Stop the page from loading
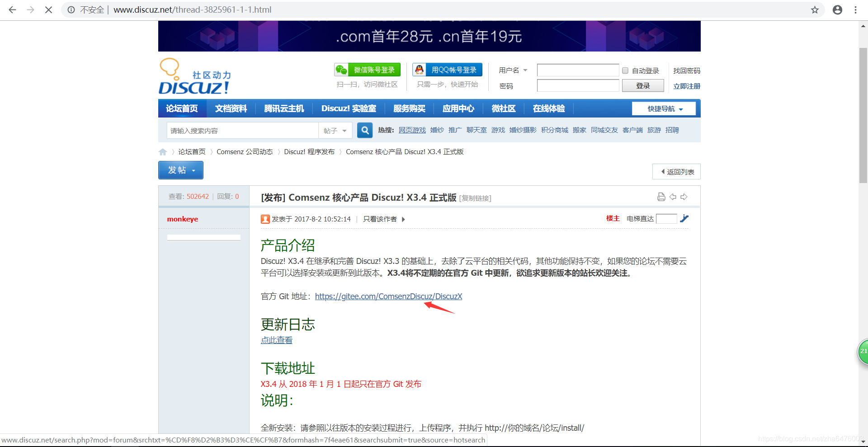Image resolution: width=868 pixels, height=447 pixels. (48, 9)
